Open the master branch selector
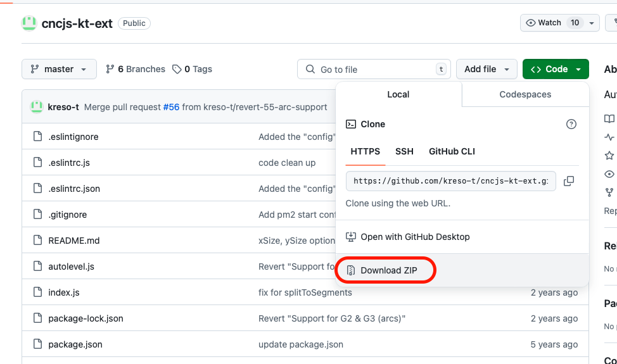617x364 pixels. [59, 69]
